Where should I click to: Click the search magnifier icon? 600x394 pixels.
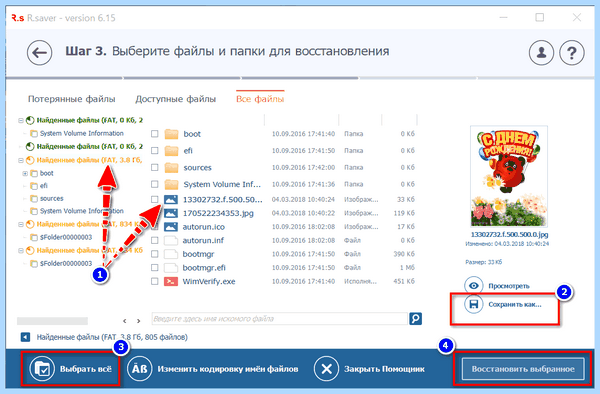click(416, 319)
